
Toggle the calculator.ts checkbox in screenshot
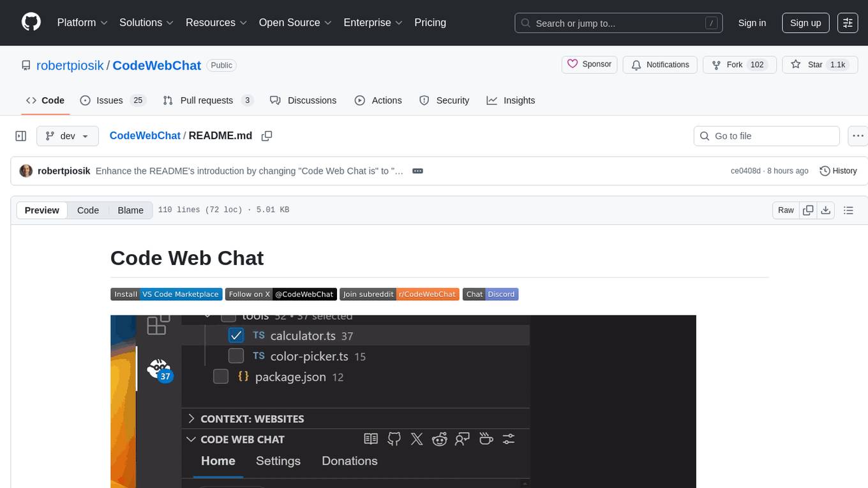point(236,335)
